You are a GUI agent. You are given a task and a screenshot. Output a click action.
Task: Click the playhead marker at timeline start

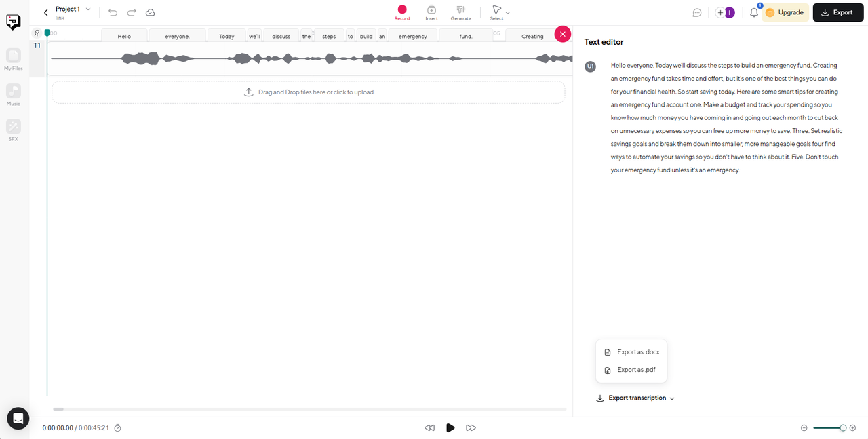point(47,33)
